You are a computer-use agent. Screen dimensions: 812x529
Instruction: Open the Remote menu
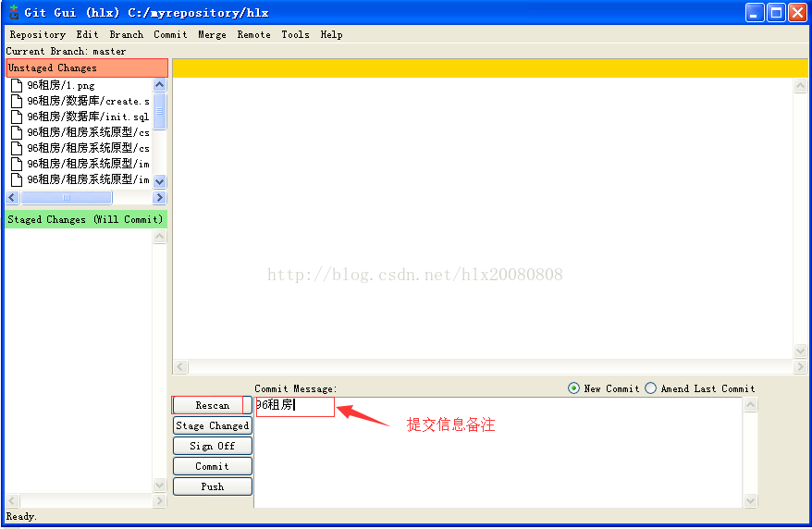tap(253, 34)
